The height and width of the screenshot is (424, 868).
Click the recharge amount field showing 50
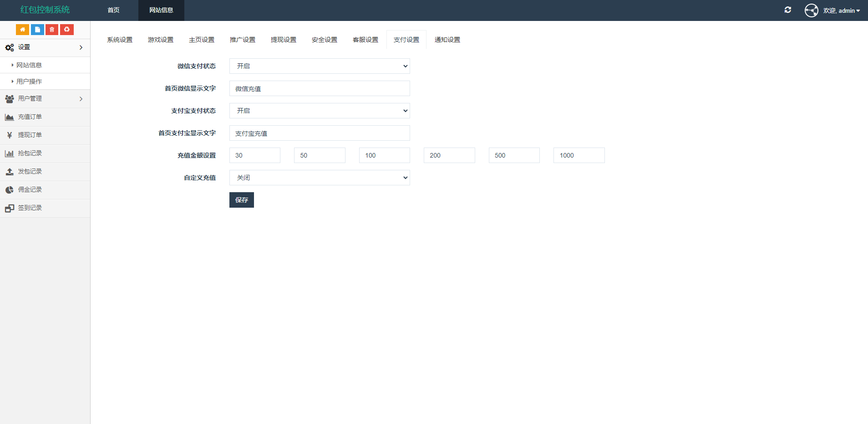tap(320, 155)
